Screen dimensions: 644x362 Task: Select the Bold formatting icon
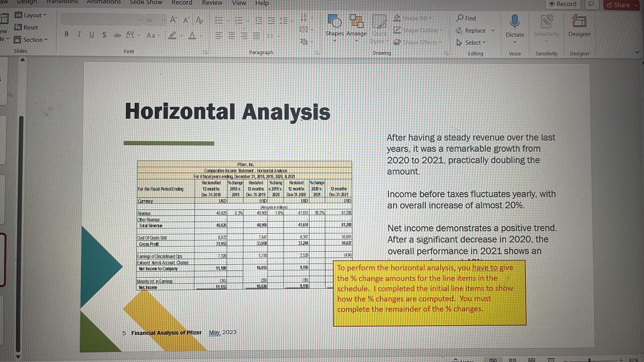tap(66, 35)
